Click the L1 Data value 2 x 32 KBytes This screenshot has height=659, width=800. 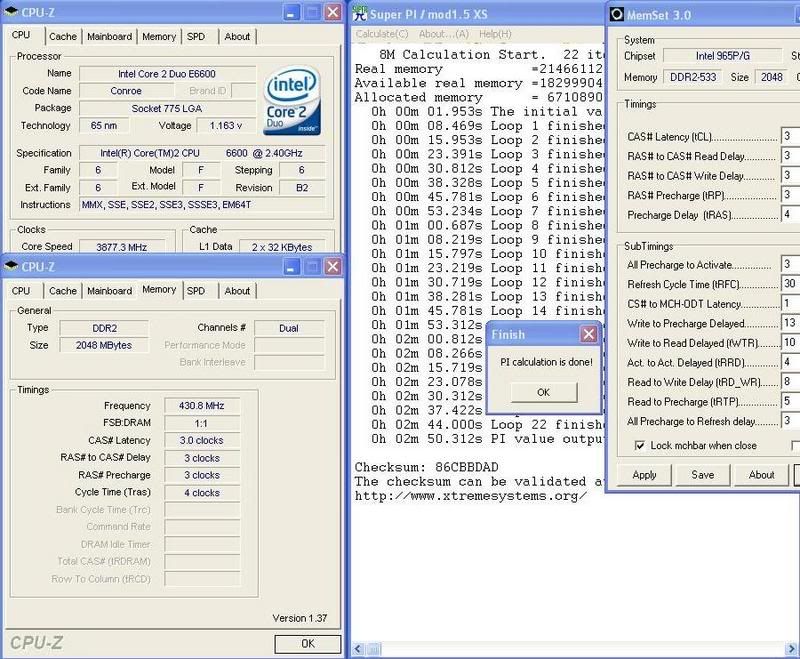coord(282,246)
